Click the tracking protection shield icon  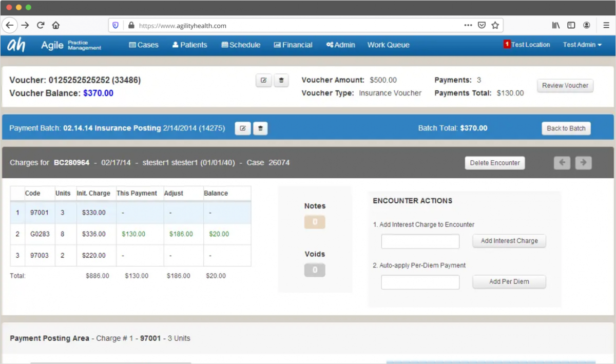[117, 25]
